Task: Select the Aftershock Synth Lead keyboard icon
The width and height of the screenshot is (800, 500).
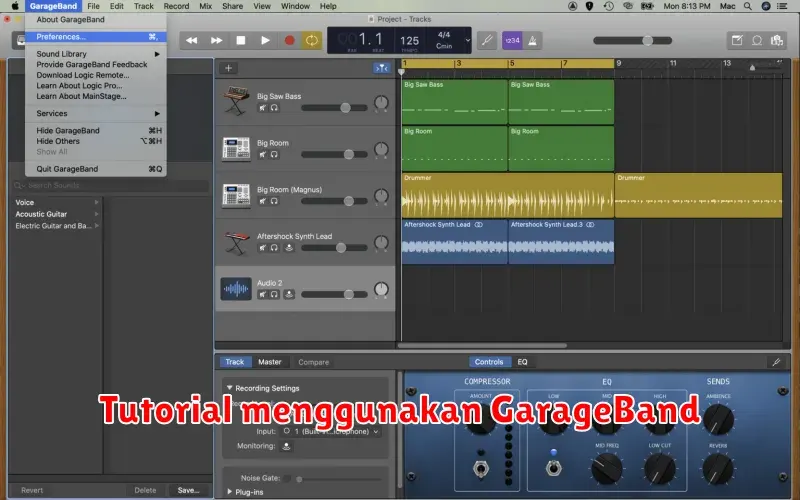Action: pos(236,242)
